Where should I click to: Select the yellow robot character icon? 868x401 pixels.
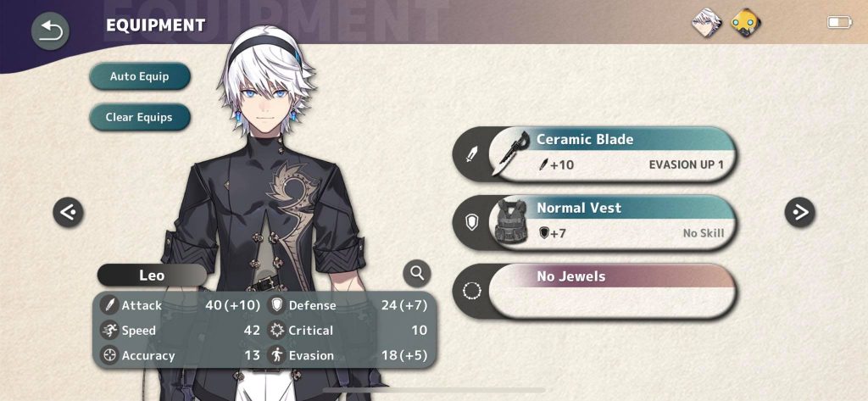point(745,23)
